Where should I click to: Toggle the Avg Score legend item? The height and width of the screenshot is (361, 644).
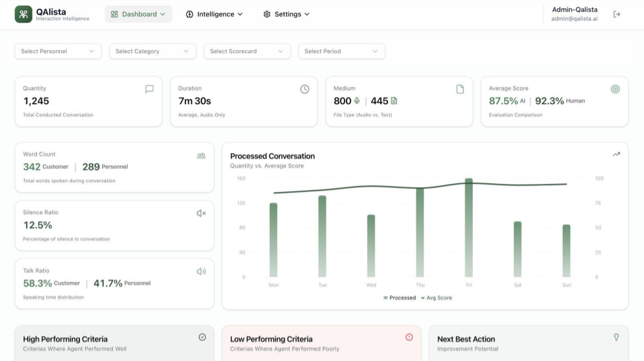(436, 298)
